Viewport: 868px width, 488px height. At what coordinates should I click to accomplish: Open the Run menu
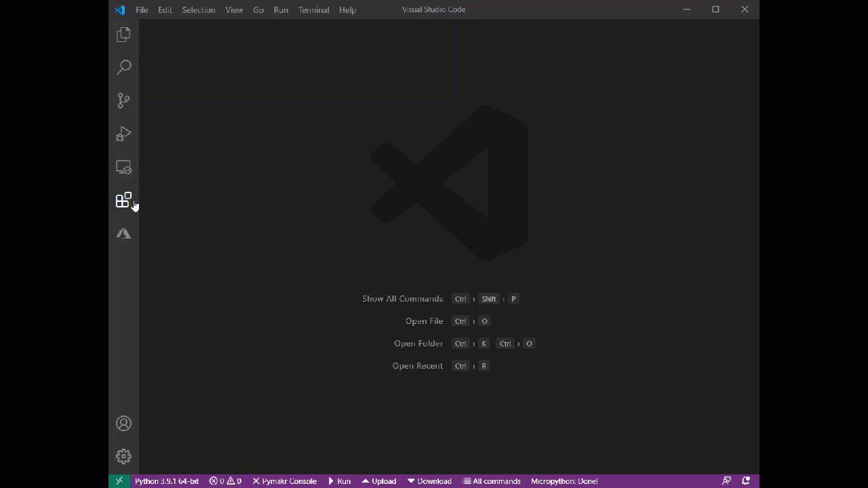(281, 10)
